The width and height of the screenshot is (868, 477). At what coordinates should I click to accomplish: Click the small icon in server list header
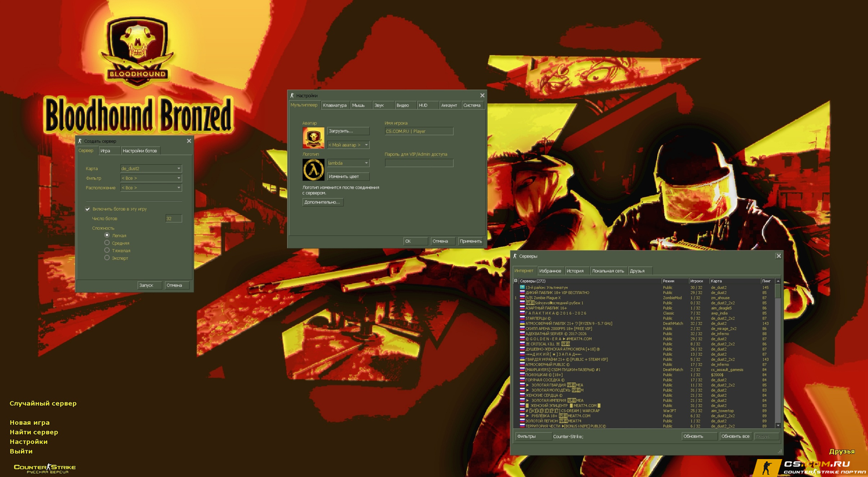coord(516,281)
